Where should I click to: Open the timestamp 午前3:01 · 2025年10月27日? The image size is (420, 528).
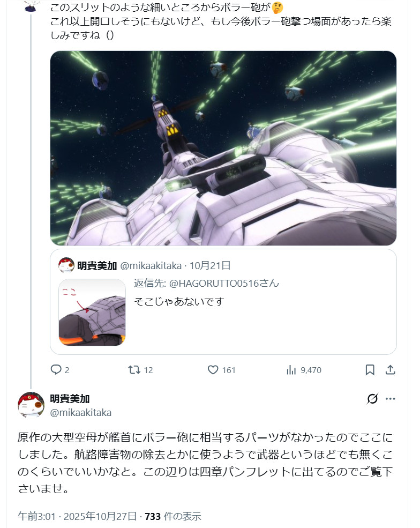click(77, 516)
